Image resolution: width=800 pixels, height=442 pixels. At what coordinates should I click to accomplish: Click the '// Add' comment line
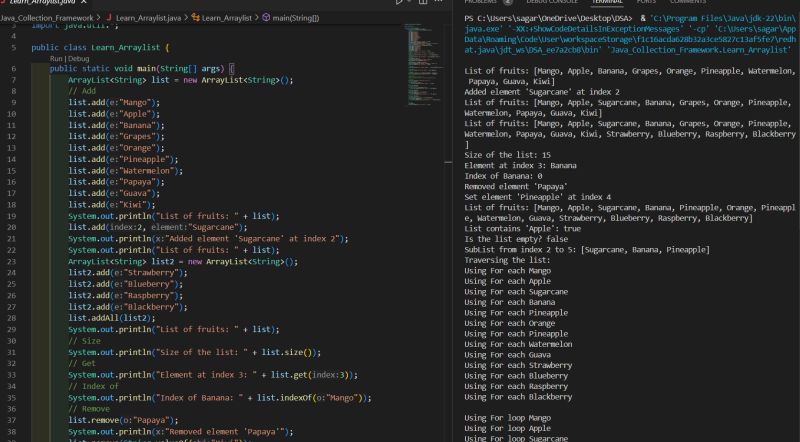pyautogui.click(x=82, y=91)
